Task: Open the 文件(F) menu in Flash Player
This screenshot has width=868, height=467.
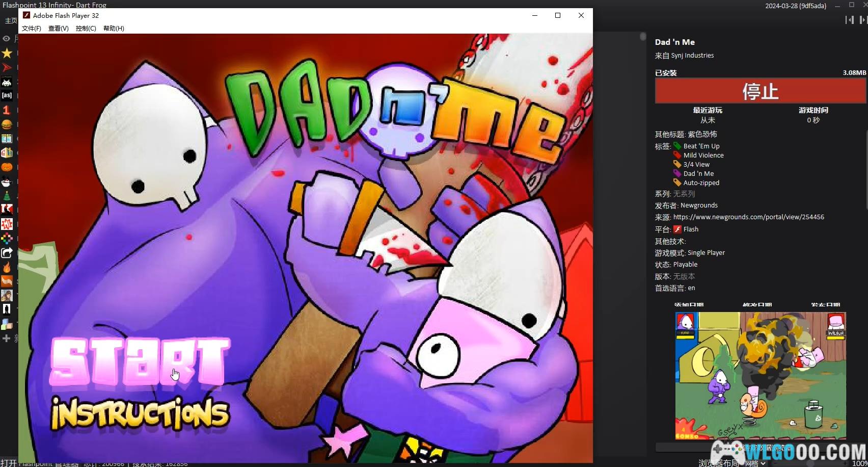Action: tap(32, 29)
